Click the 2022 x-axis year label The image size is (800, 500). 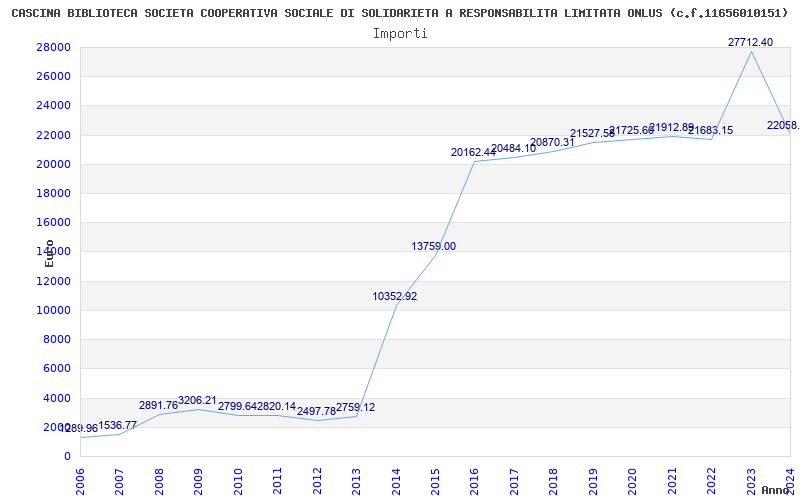(x=711, y=482)
